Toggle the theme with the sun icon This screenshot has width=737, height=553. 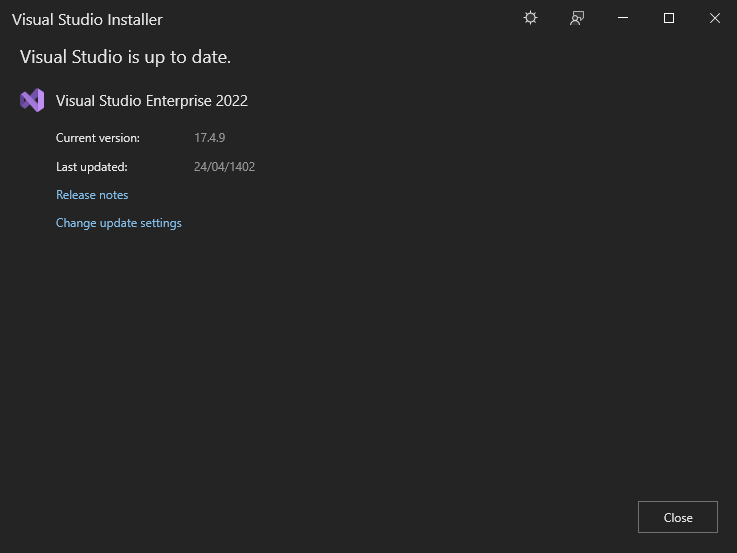pyautogui.click(x=530, y=18)
